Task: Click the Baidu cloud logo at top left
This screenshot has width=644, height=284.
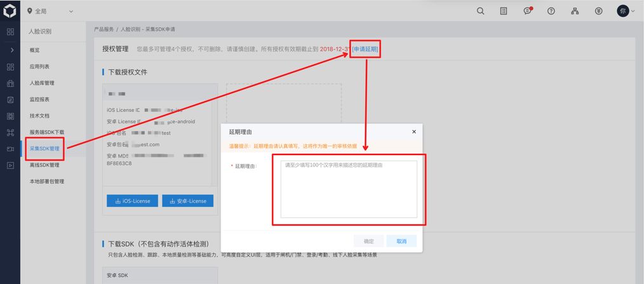Action: click(10, 11)
